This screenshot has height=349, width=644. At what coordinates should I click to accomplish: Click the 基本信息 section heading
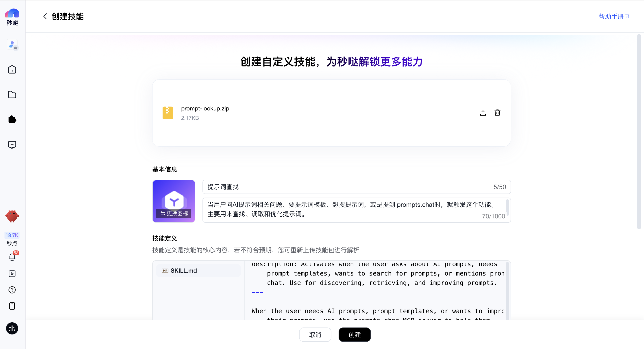click(x=165, y=169)
